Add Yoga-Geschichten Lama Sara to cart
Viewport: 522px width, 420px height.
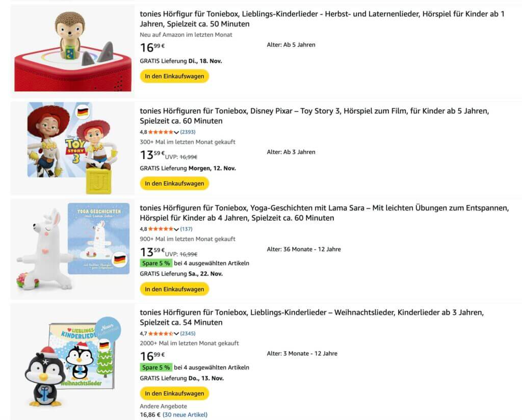(x=174, y=289)
